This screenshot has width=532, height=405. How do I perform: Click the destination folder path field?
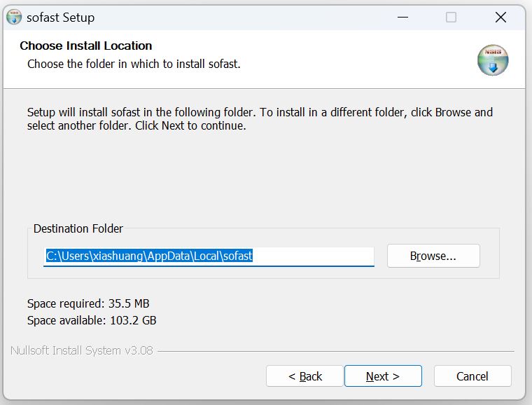click(x=209, y=256)
